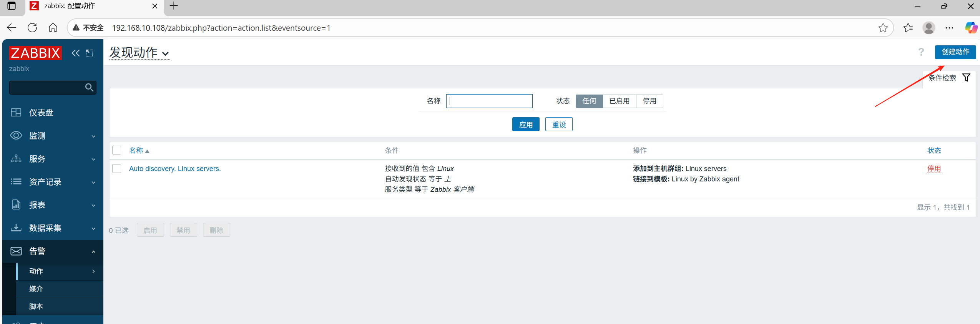The width and height of the screenshot is (980, 324).
Task: Click the ZABBIX logo
Action: pyautogui.click(x=35, y=53)
